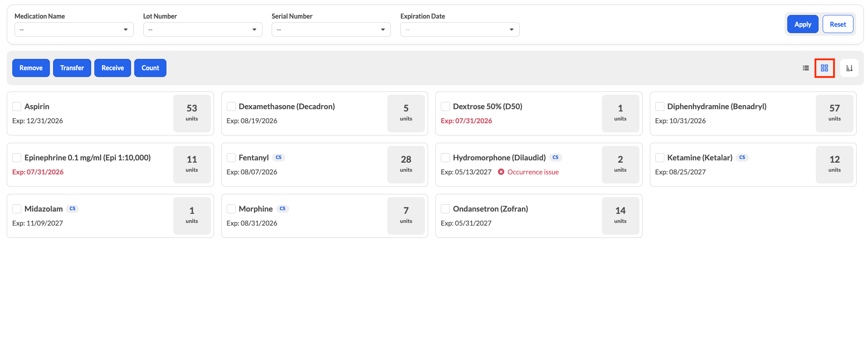Viewport: 868px width, 357px height.
Task: Click the CS badge next to Ketamine
Action: (742, 158)
